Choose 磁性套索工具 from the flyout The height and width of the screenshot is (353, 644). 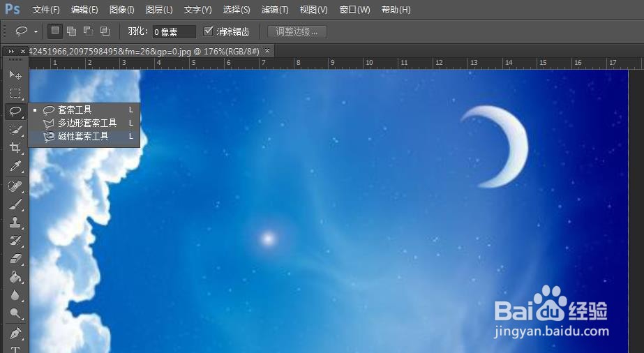[x=84, y=136]
